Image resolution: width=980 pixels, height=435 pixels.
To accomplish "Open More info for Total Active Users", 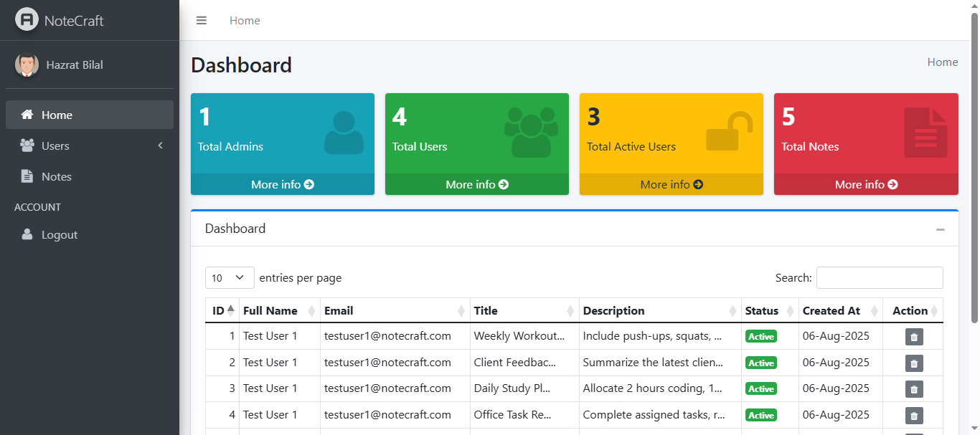I will [672, 184].
